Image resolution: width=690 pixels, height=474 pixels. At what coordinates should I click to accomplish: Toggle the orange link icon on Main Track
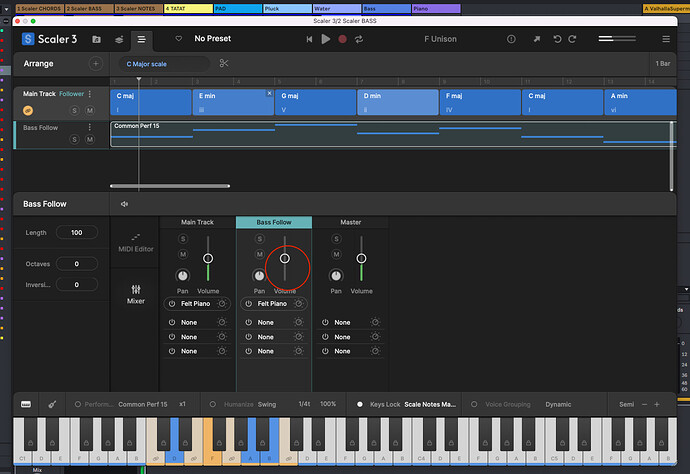(28, 110)
